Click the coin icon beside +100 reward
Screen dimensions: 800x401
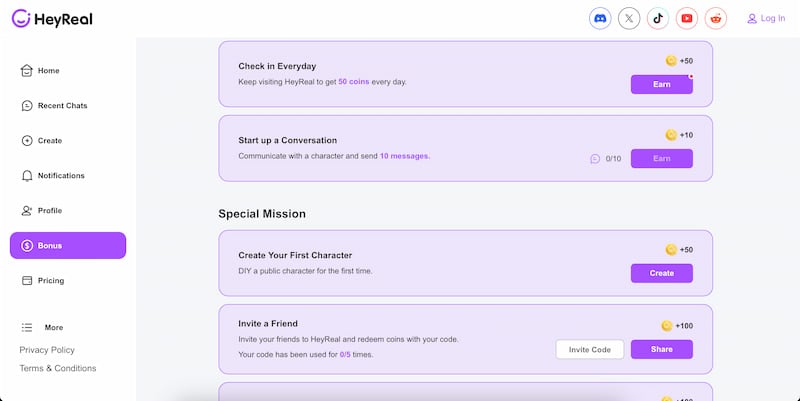(667, 325)
